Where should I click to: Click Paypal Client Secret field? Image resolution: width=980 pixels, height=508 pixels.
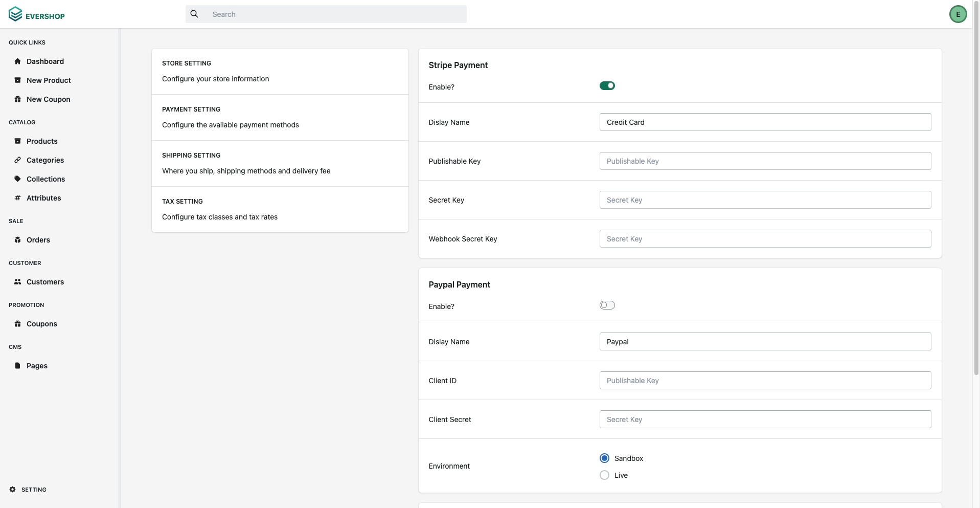(x=765, y=419)
